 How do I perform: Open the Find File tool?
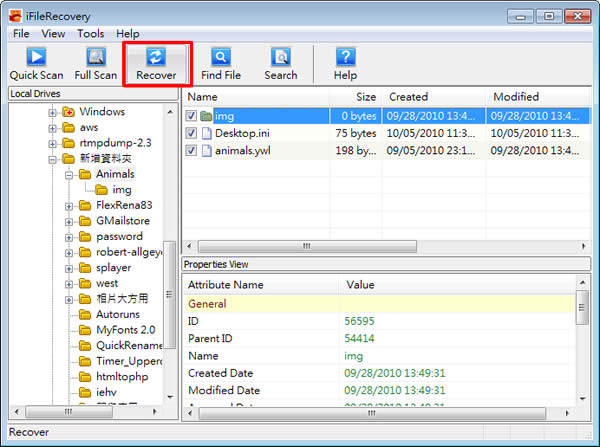(221, 64)
